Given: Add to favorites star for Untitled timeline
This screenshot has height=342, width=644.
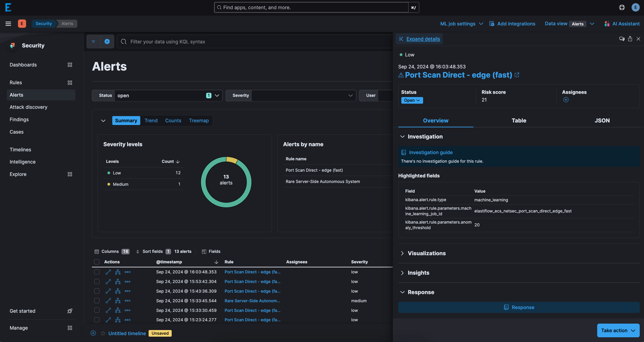Looking at the screenshot, I should coord(103,333).
